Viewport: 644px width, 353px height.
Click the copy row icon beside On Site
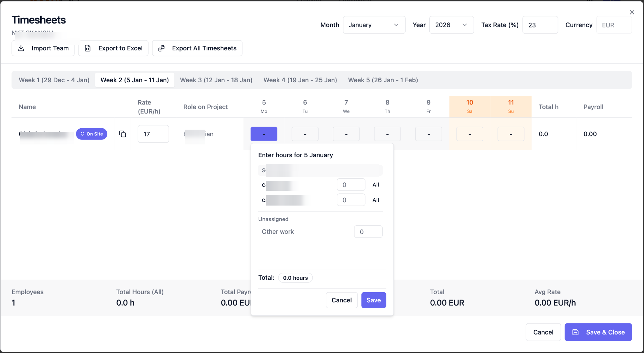tap(122, 134)
